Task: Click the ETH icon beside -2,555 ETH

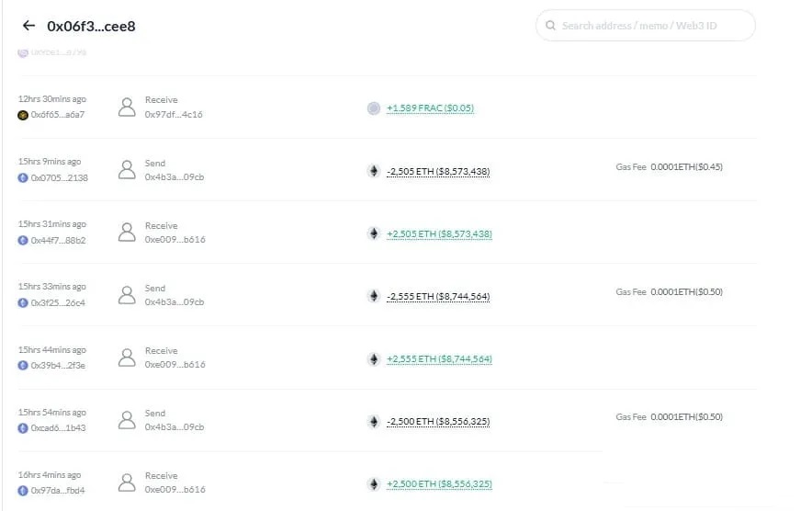Action: 373,295
